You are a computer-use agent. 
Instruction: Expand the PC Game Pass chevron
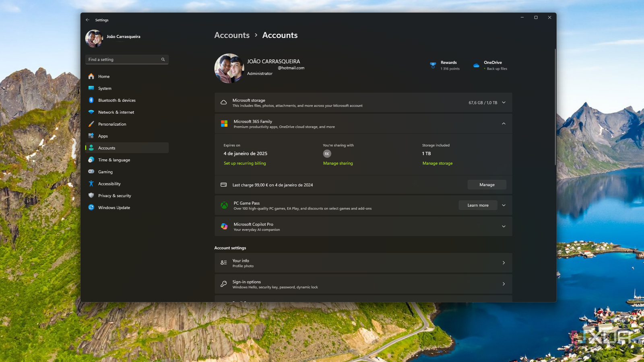(x=504, y=205)
